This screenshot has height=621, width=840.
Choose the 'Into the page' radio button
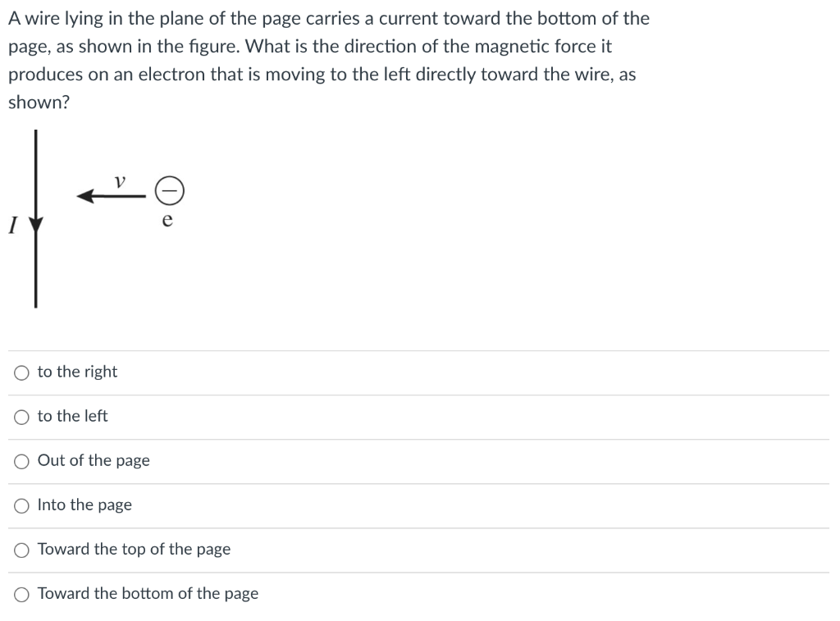tap(21, 505)
